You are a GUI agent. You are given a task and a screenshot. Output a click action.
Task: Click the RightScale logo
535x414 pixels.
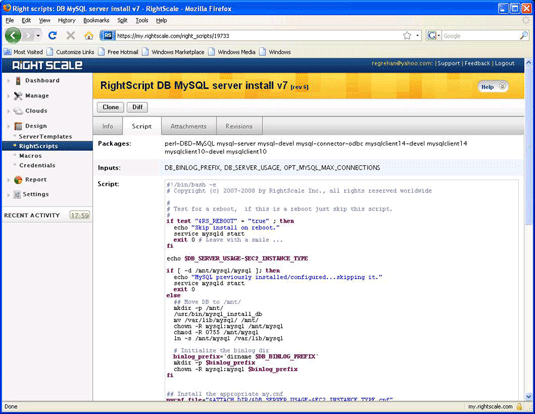pyautogui.click(x=47, y=65)
